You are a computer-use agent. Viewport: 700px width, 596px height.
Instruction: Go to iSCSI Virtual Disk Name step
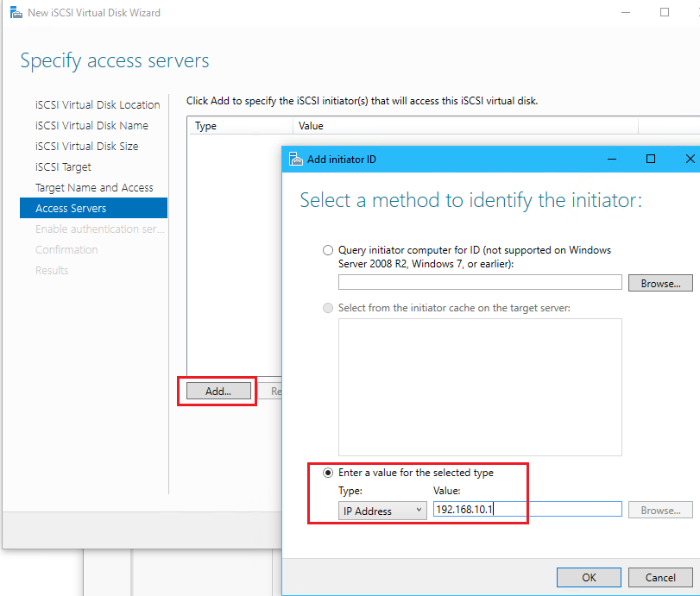[91, 126]
